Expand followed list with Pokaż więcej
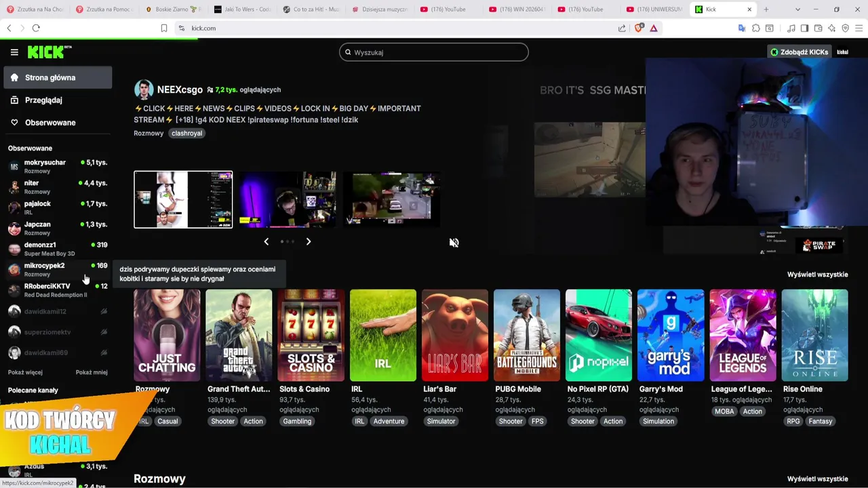Image resolution: width=868 pixels, height=488 pixels. click(25, 372)
